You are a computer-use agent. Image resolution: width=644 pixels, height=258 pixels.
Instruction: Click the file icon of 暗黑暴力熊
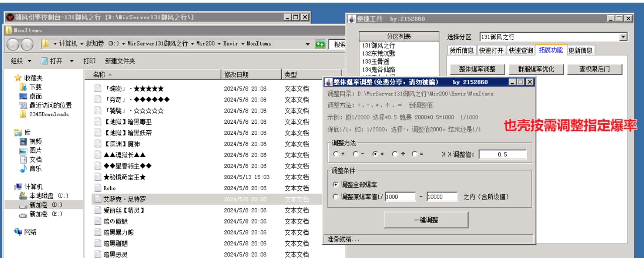click(x=98, y=232)
